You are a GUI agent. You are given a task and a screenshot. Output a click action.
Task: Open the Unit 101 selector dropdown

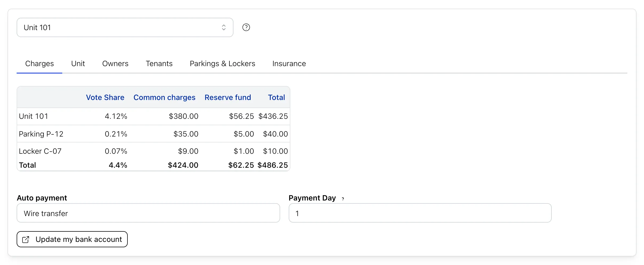pos(125,27)
